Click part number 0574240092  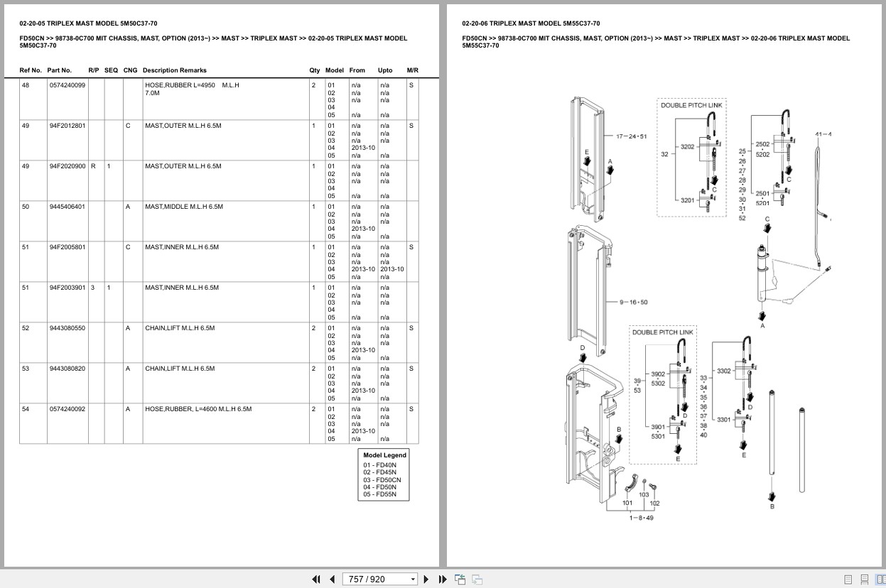tap(67, 409)
